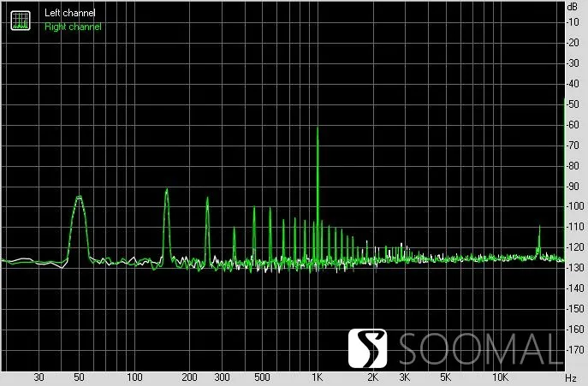
Task: Click the 3K frequency axis label
Action: (x=405, y=377)
